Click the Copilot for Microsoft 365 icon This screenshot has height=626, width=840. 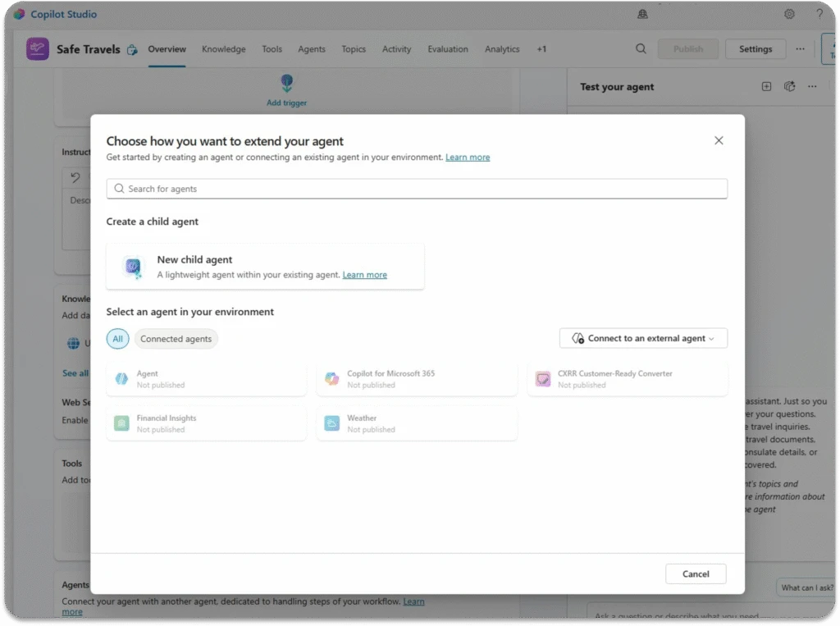(x=331, y=379)
